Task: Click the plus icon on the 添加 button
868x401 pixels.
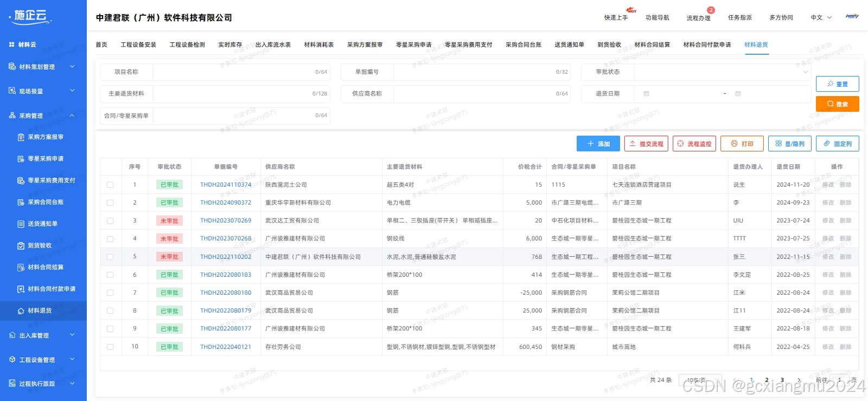Action: 591,143
